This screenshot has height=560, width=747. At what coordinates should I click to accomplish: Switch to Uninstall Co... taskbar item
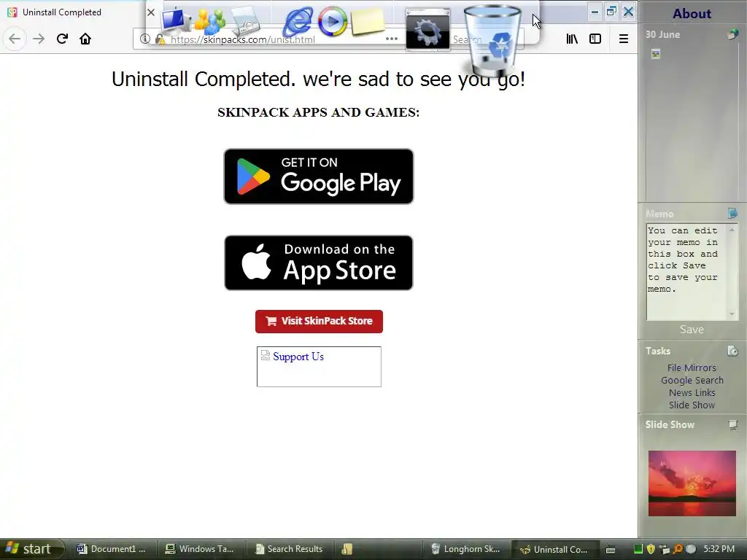coord(554,549)
